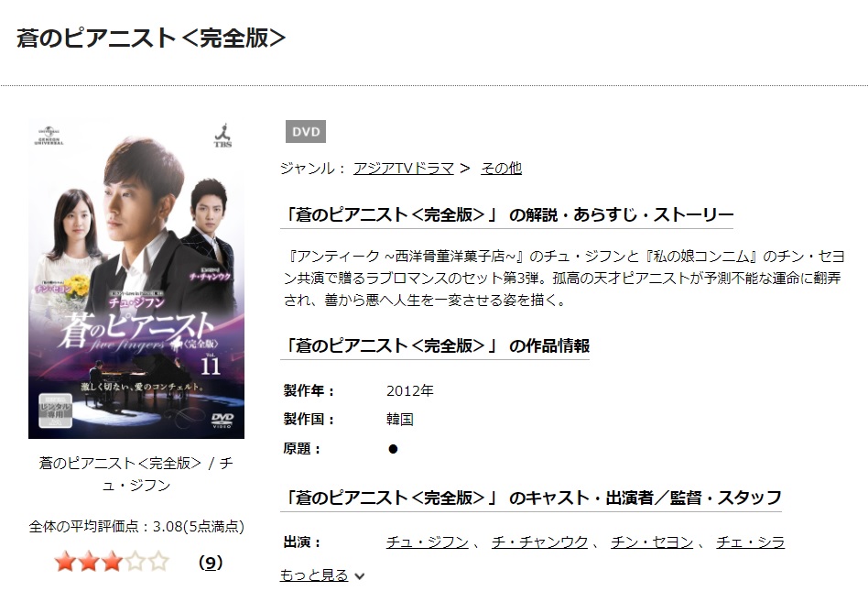Viewport: 868px width, 602px height.
Task: Click the production year value 2012年
Action: (410, 390)
